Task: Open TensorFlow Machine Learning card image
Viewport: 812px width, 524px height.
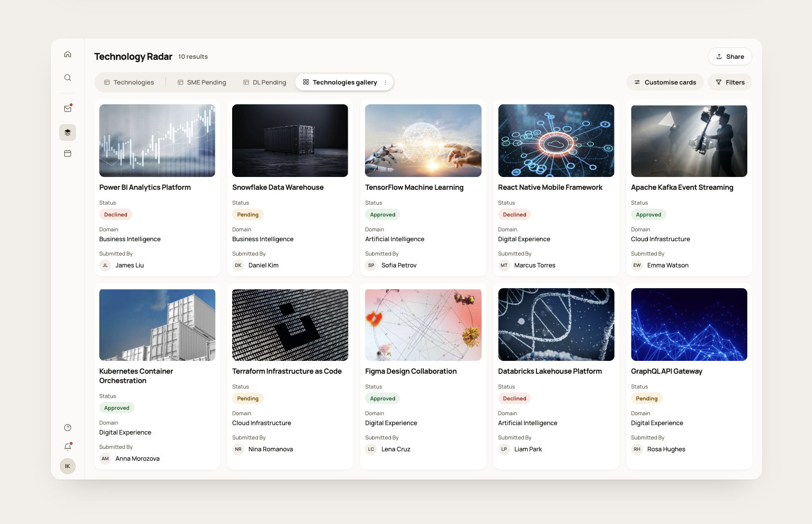Action: click(423, 140)
